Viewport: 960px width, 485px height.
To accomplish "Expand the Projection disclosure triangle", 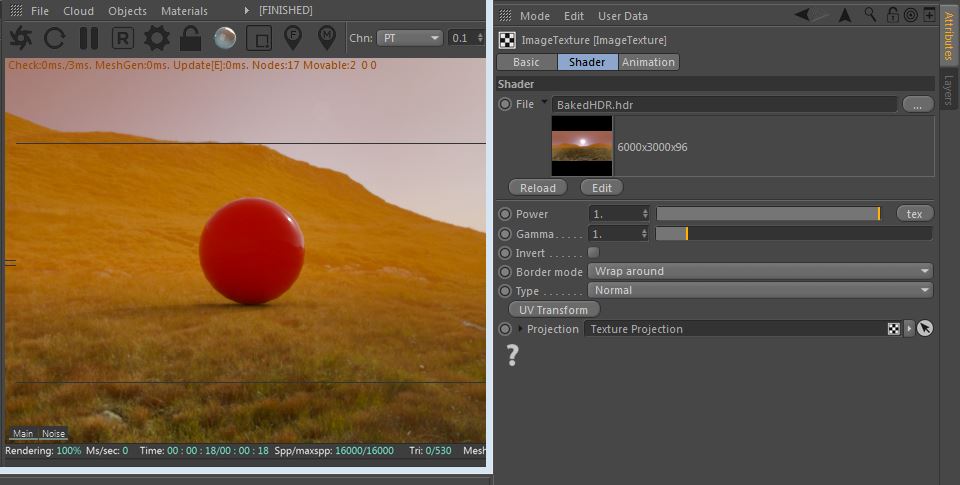I will pyautogui.click(x=520, y=329).
